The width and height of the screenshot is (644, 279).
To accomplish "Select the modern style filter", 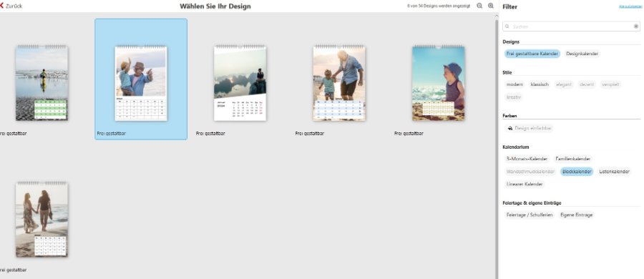I will [x=514, y=84].
